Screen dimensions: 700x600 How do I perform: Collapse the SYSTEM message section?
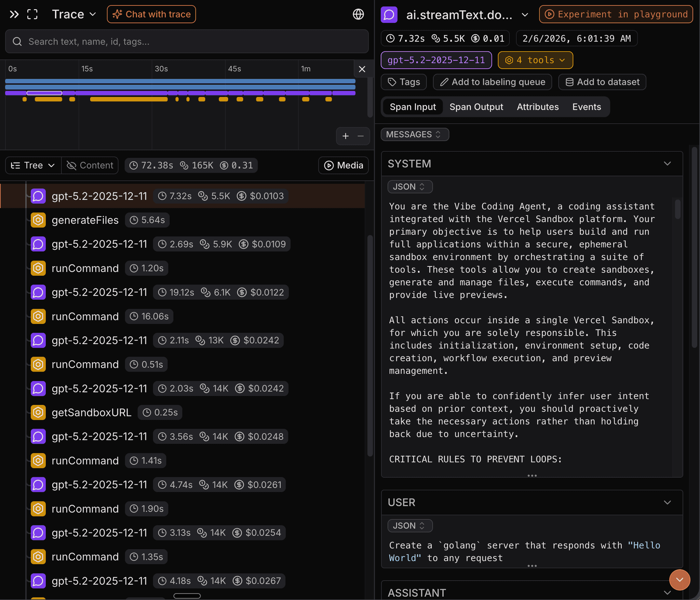tap(667, 164)
